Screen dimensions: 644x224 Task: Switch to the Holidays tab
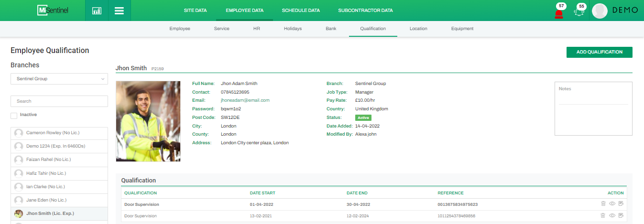click(x=293, y=29)
